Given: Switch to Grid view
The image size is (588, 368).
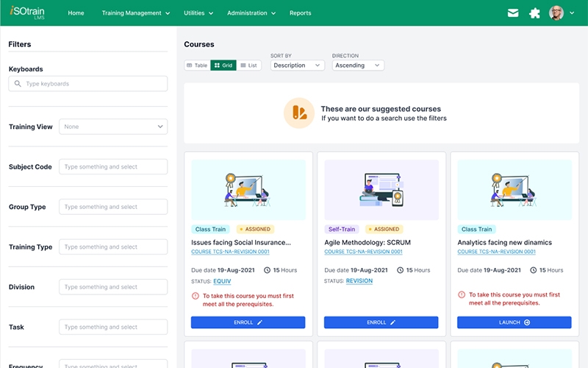Looking at the screenshot, I should [223, 66].
